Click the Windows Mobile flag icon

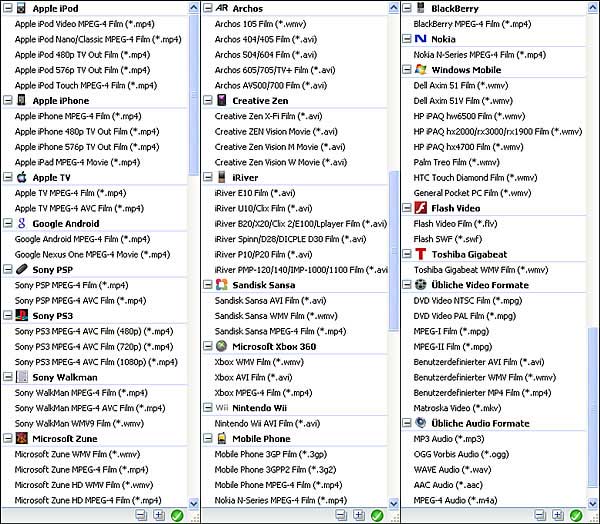coord(421,70)
